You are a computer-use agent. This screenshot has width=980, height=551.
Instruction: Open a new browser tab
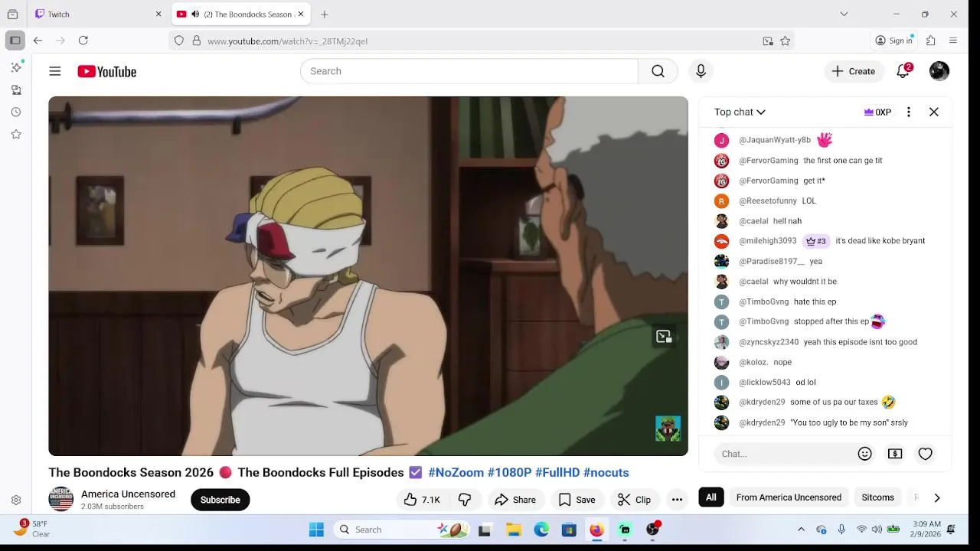[325, 14]
